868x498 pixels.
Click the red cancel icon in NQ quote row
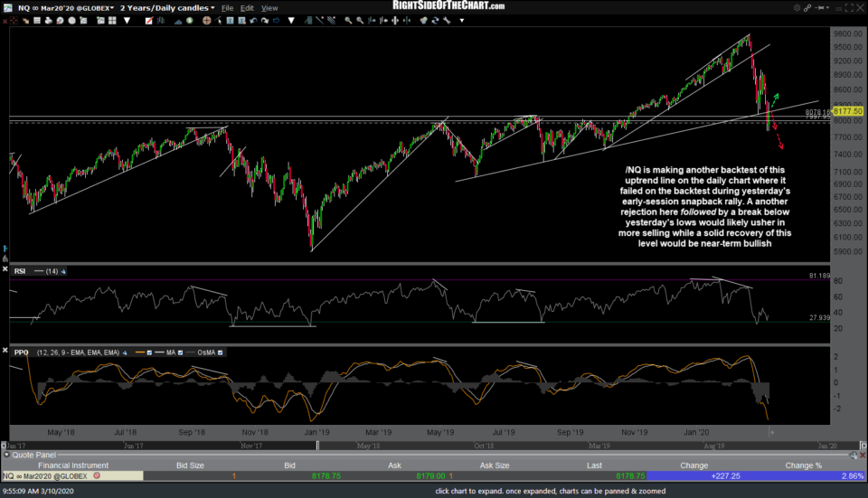(x=97, y=476)
